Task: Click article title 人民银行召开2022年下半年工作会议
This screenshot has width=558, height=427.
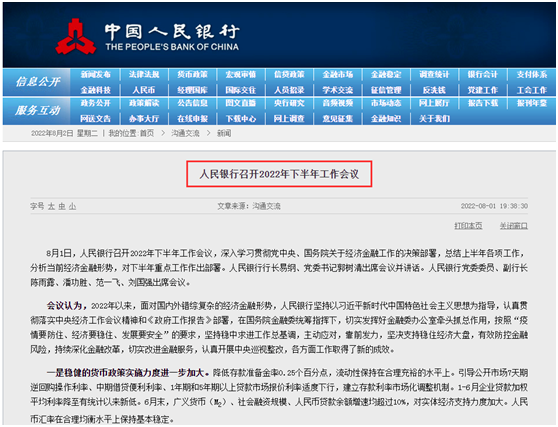Action: coord(279,174)
